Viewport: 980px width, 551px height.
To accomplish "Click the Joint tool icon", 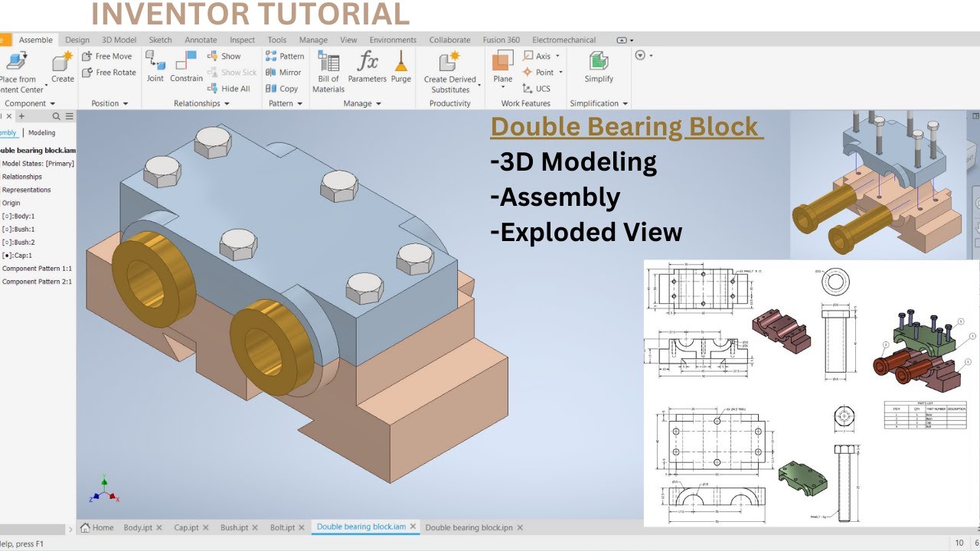I will point(155,61).
